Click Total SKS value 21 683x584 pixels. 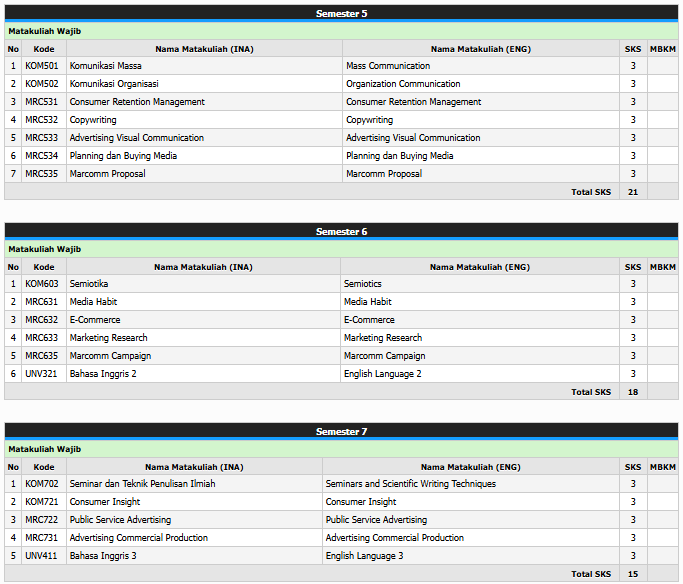[x=632, y=191]
